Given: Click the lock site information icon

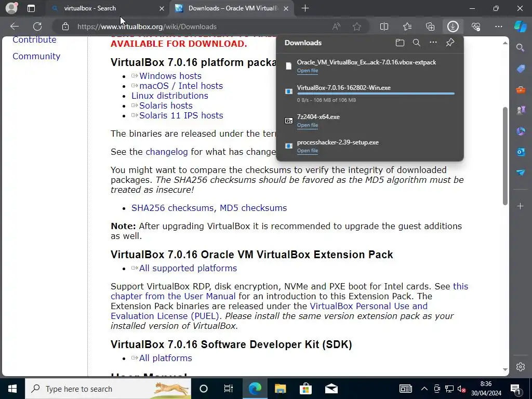Looking at the screenshot, I should click(65, 26).
